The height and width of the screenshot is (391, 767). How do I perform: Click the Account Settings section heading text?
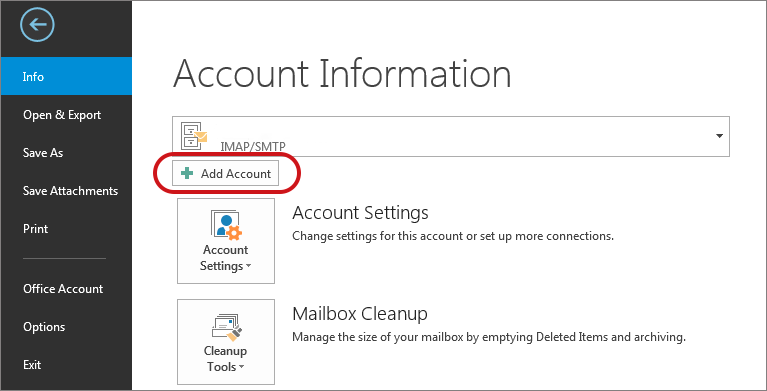pyautogui.click(x=360, y=213)
